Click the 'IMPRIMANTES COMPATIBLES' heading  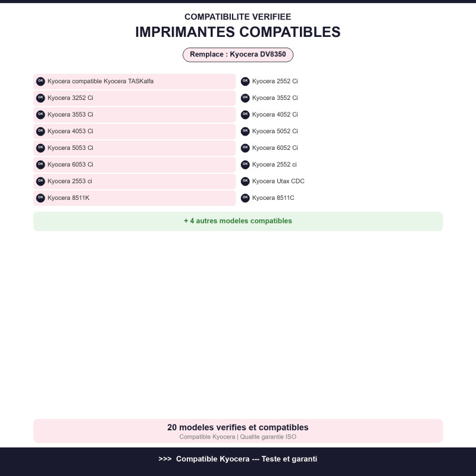[x=238, y=32]
